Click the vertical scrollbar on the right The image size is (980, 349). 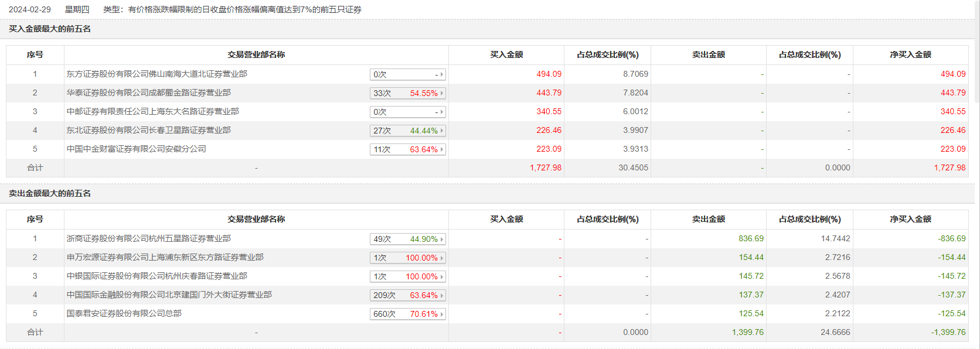click(x=976, y=53)
